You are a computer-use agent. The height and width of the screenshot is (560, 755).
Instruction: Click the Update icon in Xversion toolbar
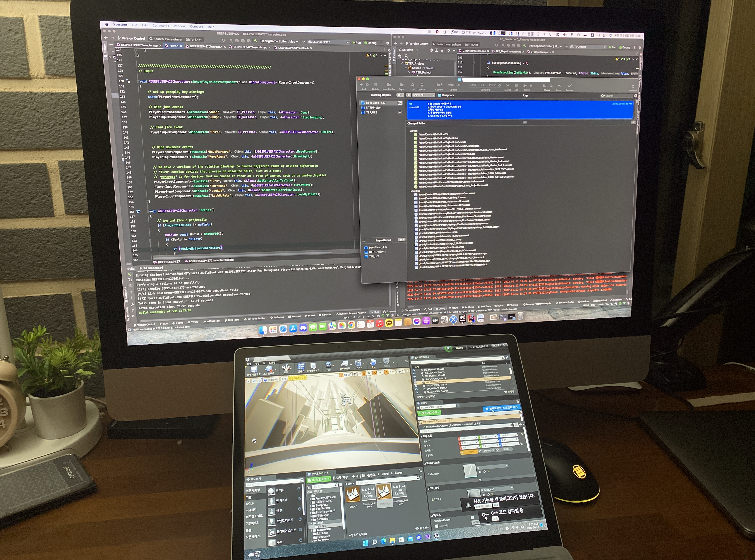451,85
